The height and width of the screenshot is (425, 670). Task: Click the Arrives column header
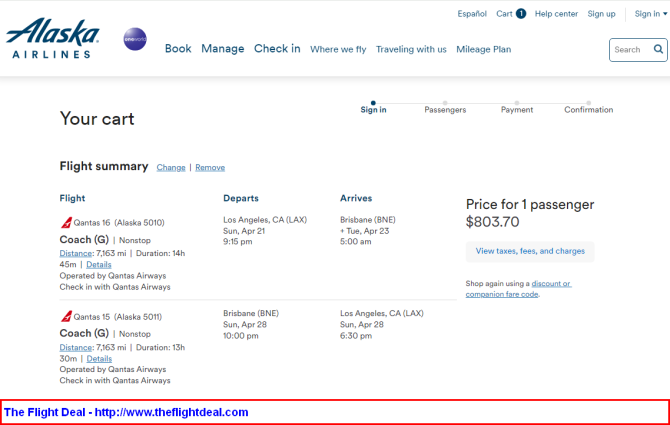coord(356,198)
